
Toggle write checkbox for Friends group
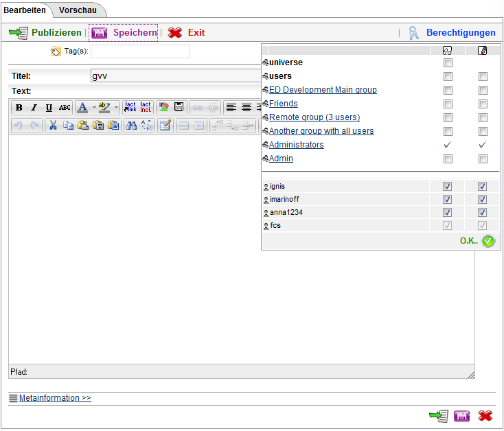(483, 104)
